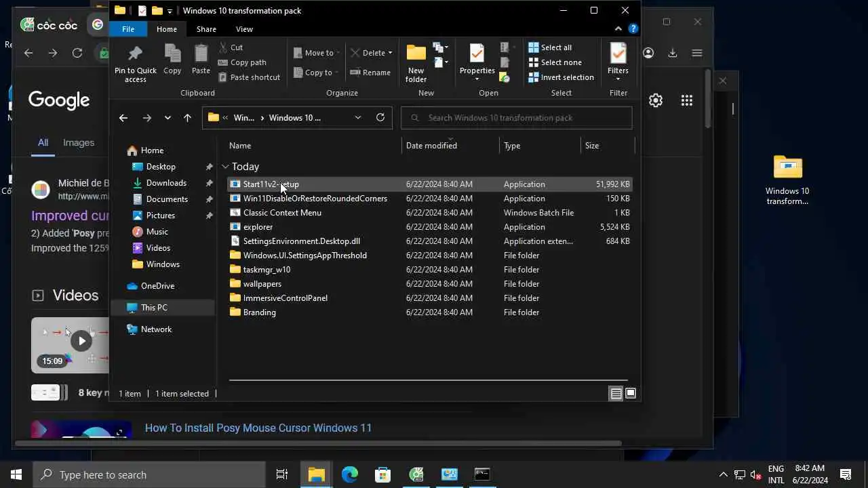868x488 pixels.
Task: Open quick access toolbar customize arrow
Action: (x=170, y=11)
